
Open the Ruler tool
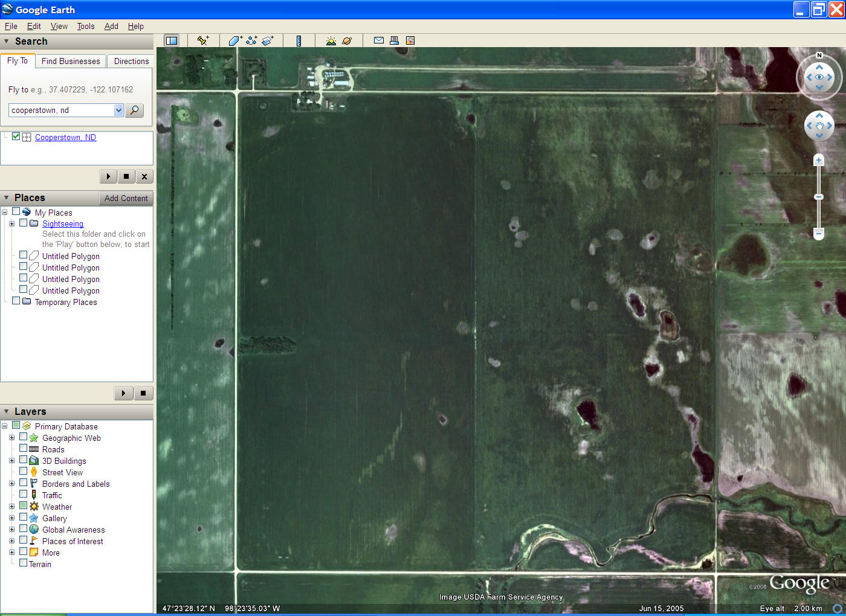(299, 40)
